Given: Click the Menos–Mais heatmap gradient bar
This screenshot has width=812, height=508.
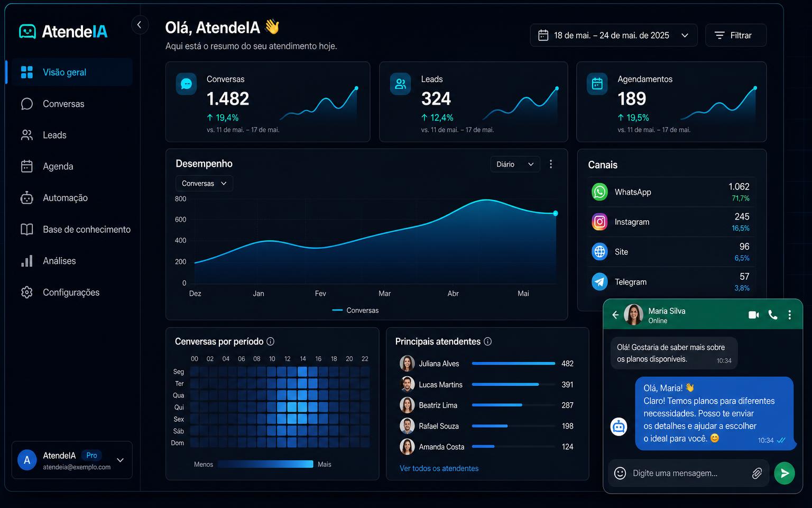Looking at the screenshot, I should [265, 464].
